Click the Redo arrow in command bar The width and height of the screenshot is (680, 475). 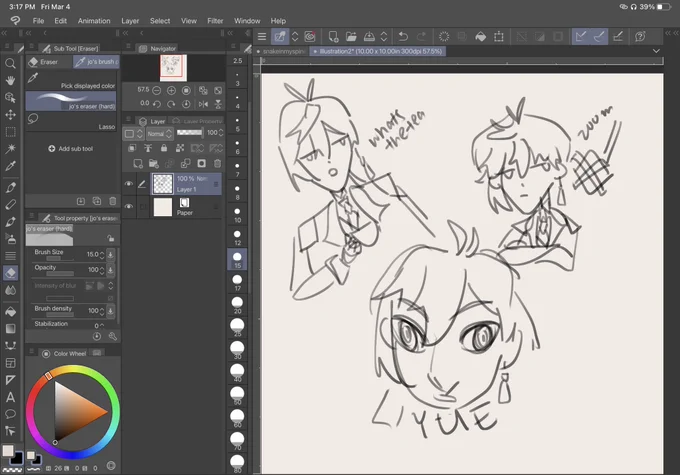click(x=421, y=36)
